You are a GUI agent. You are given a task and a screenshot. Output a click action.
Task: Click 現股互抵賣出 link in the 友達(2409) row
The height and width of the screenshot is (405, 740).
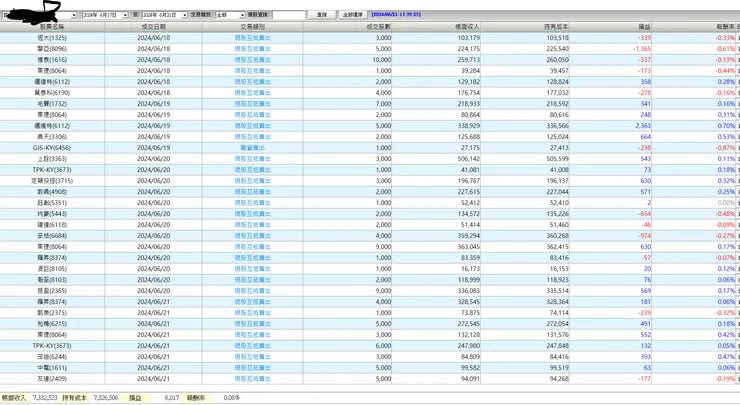[x=252, y=379]
